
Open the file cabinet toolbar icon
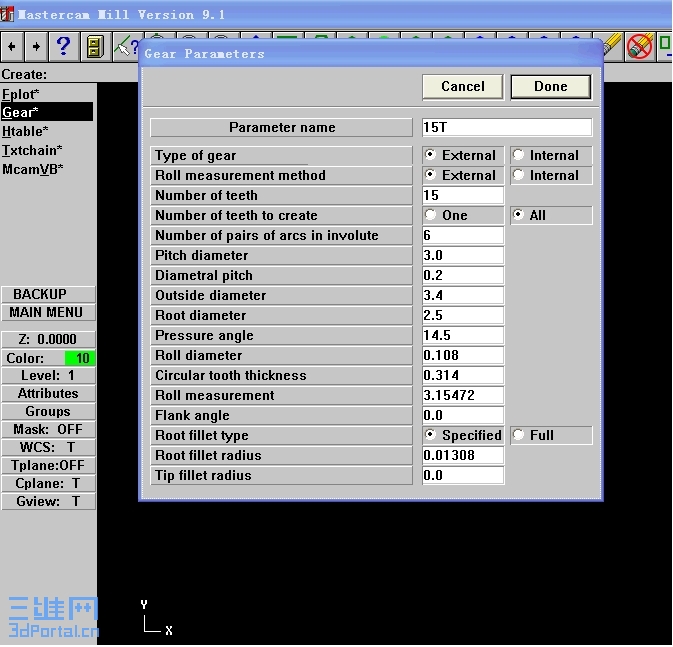[94, 46]
